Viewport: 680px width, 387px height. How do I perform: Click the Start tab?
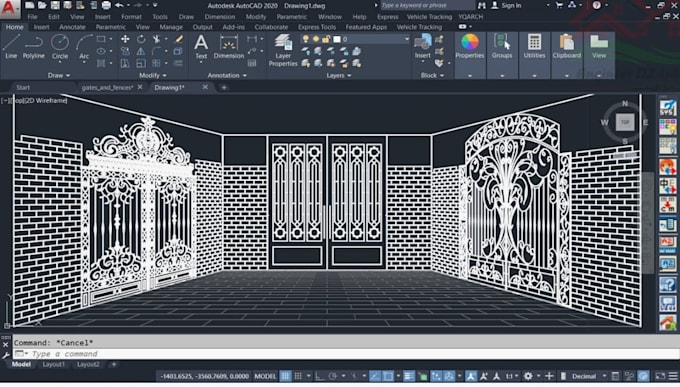(23, 87)
